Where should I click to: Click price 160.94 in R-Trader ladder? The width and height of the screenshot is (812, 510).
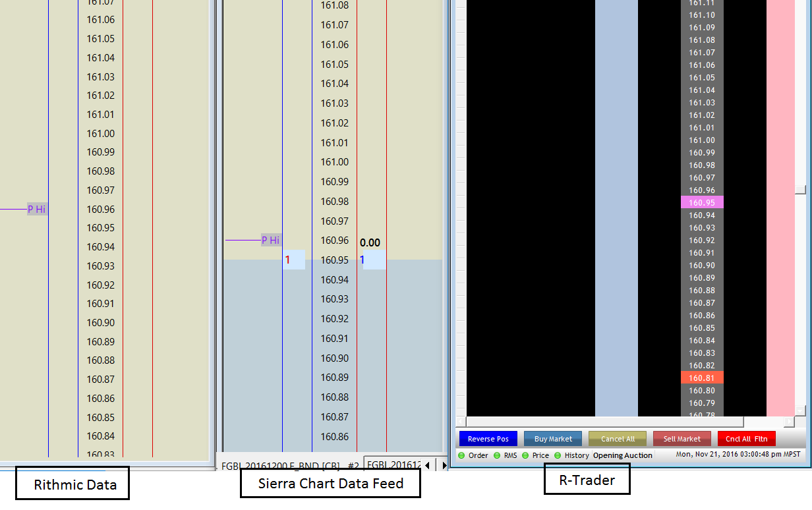[x=702, y=215]
